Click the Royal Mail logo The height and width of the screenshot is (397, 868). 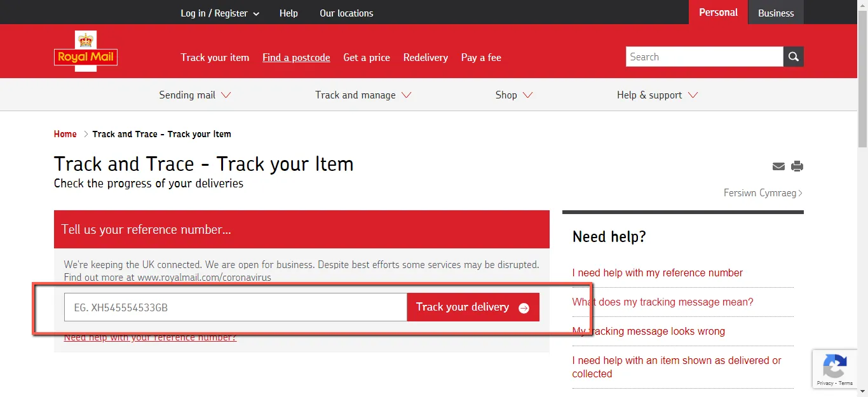pos(86,51)
